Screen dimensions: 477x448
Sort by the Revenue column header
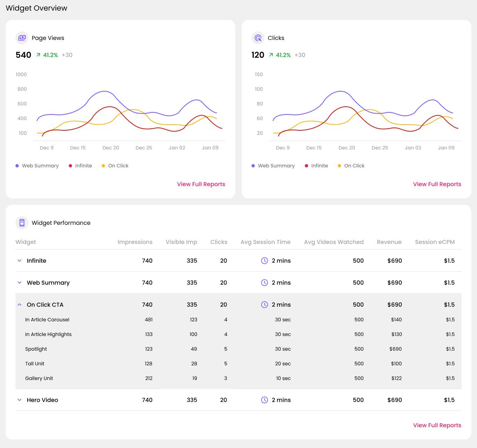[x=389, y=242]
